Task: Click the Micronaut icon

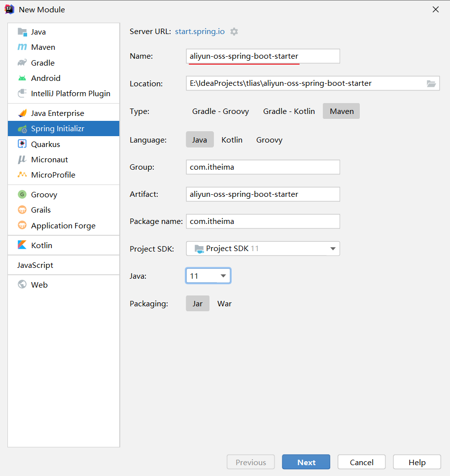Action: (22, 159)
